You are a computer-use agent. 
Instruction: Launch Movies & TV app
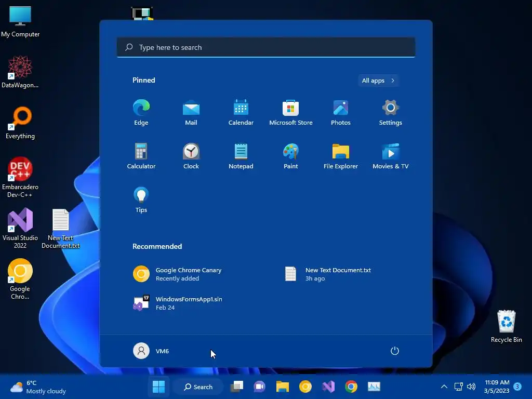[391, 156]
